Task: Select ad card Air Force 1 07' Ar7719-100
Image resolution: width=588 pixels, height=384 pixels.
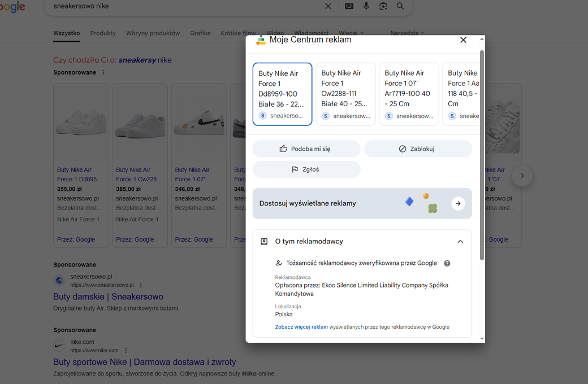Action: tap(409, 94)
